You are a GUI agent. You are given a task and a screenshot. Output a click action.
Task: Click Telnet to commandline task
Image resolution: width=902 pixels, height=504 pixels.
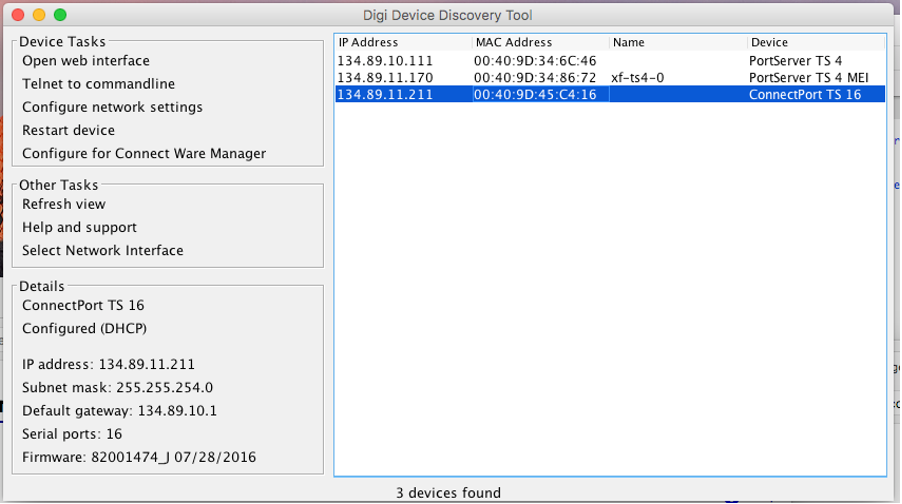coord(98,84)
